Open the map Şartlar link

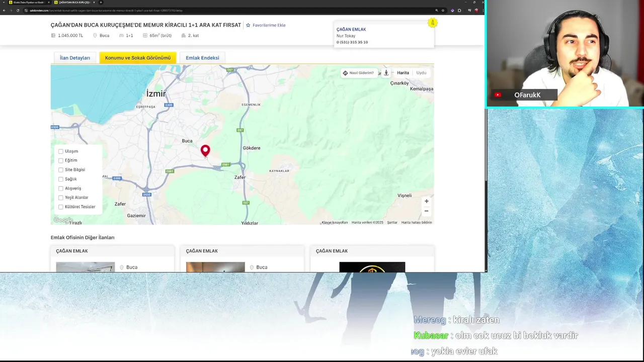point(392,222)
